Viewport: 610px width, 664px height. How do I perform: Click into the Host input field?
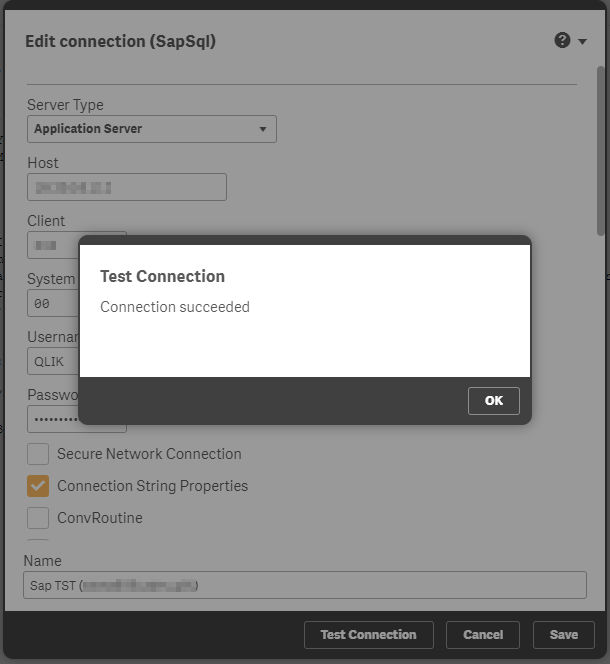pyautogui.click(x=126, y=187)
